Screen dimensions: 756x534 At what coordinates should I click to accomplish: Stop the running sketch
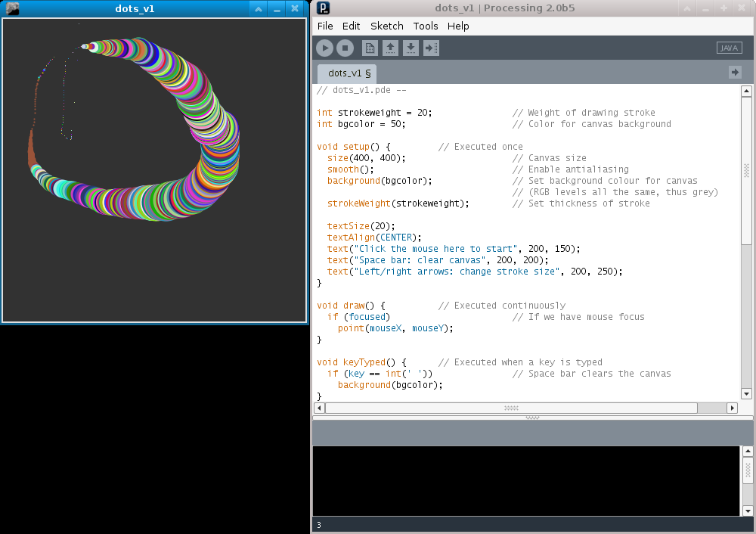click(345, 48)
